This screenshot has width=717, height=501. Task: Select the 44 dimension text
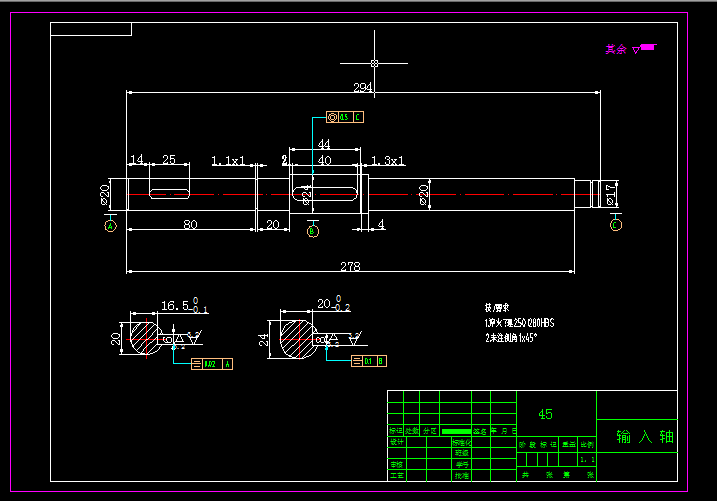point(324,144)
